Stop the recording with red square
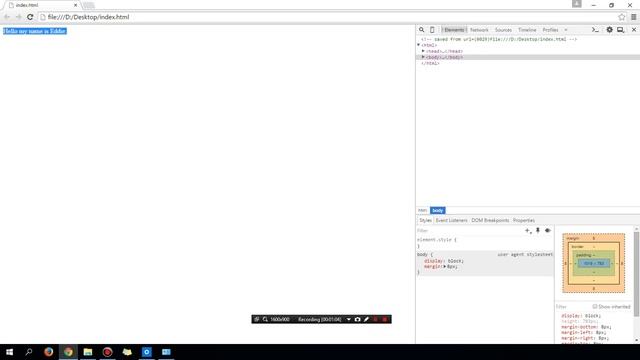 point(384,319)
